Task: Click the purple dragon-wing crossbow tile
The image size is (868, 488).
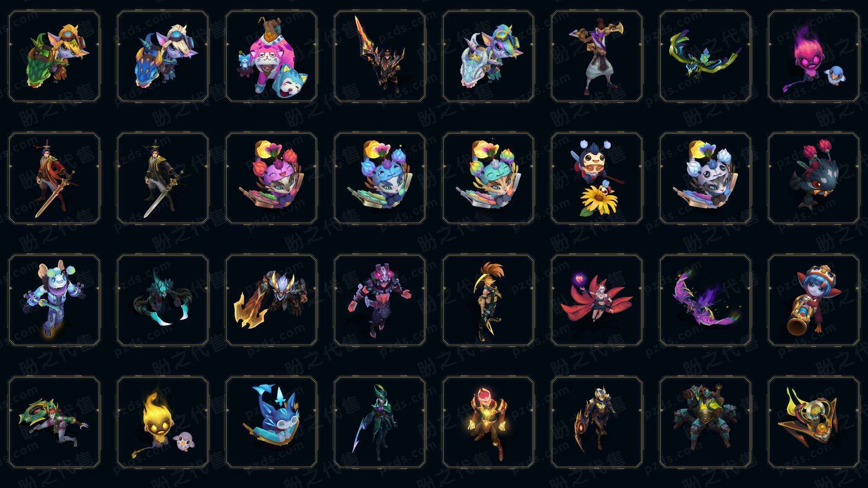Action: [705, 300]
